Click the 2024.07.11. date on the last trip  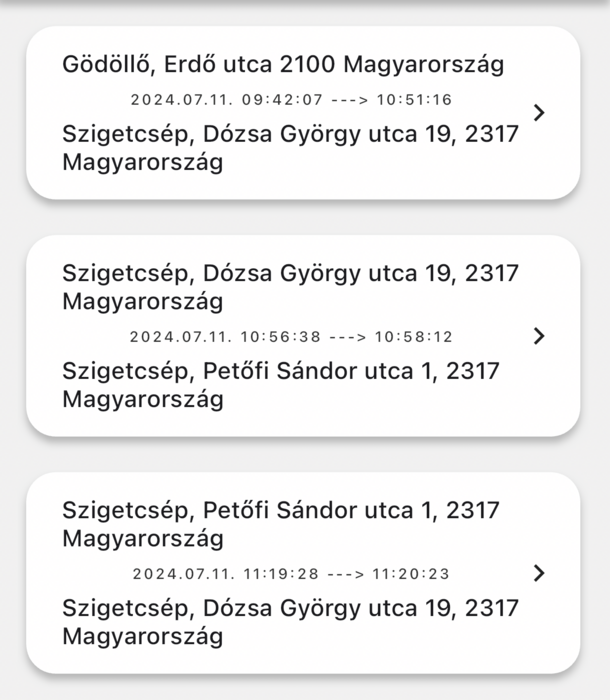pos(182,574)
